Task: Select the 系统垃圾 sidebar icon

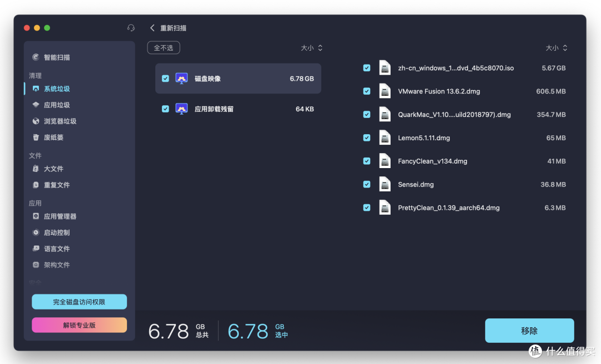Action: (36, 88)
